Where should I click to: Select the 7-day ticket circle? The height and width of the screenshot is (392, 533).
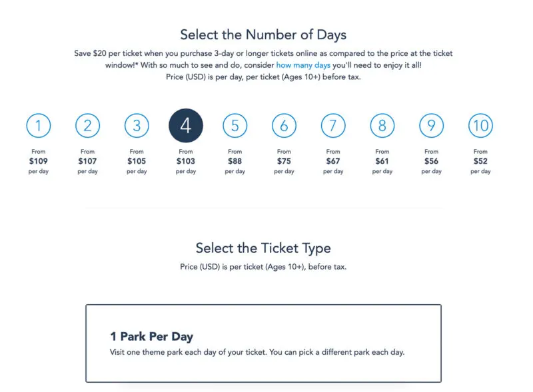[333, 124]
